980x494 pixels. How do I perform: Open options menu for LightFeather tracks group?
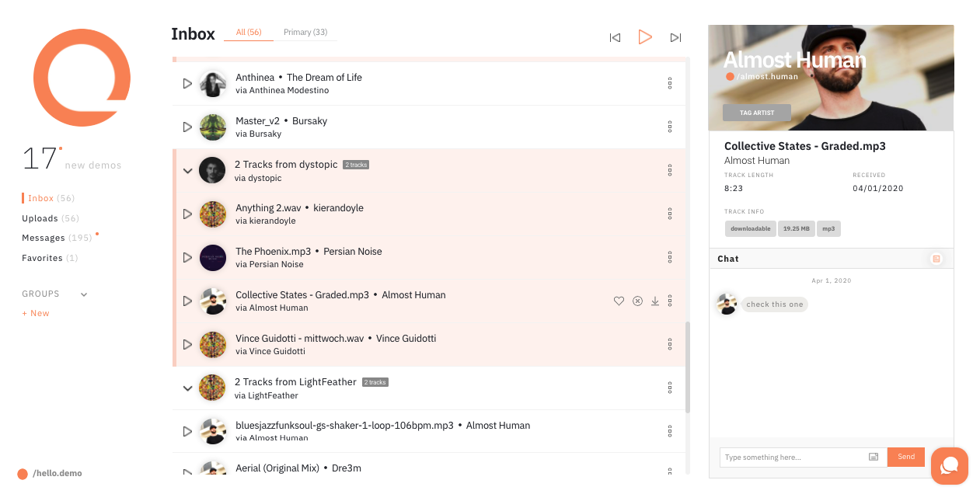[670, 388]
